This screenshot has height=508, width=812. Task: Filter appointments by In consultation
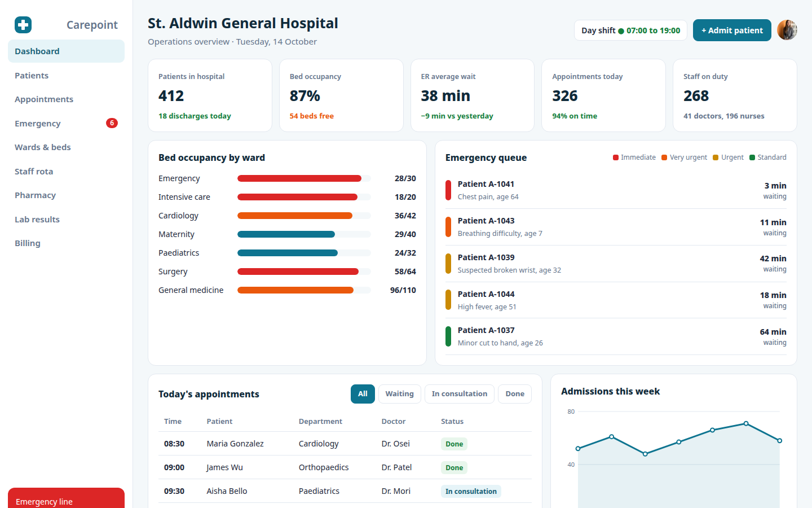coord(460,394)
